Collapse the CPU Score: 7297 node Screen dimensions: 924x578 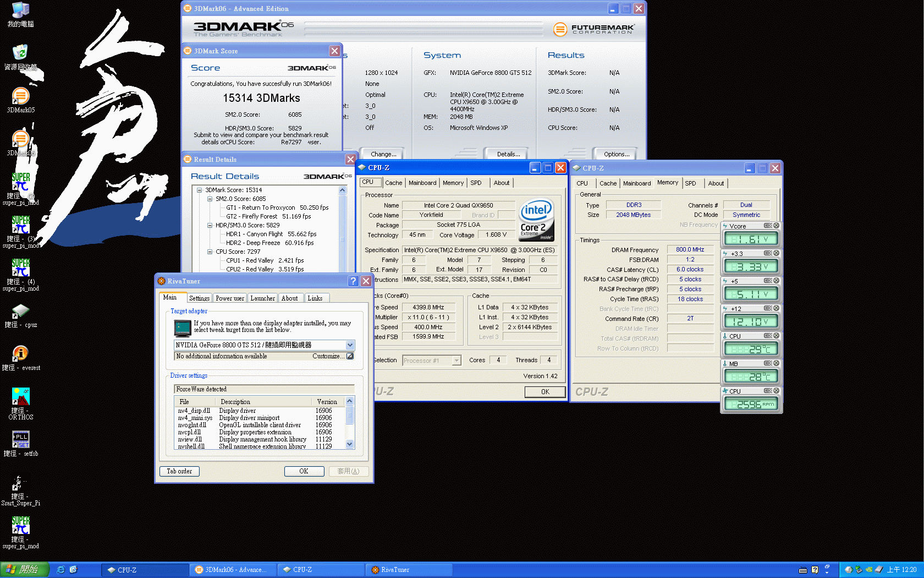click(x=210, y=252)
